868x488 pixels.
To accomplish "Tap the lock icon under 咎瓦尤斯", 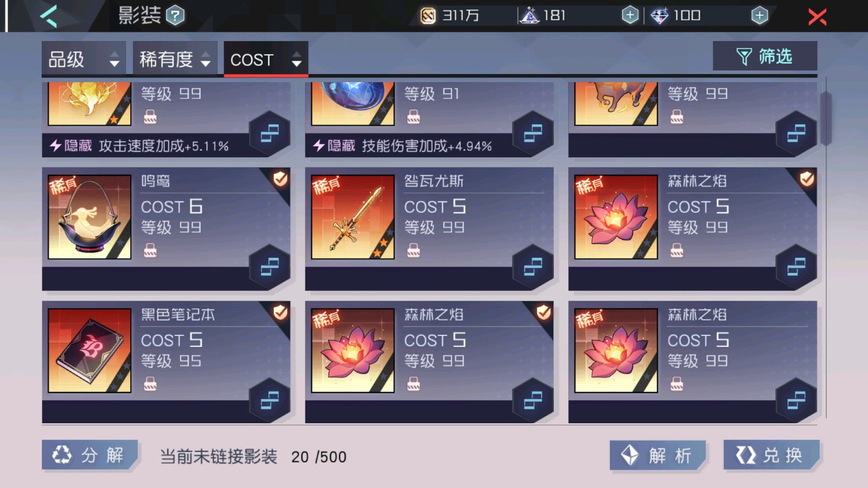I will click(413, 250).
